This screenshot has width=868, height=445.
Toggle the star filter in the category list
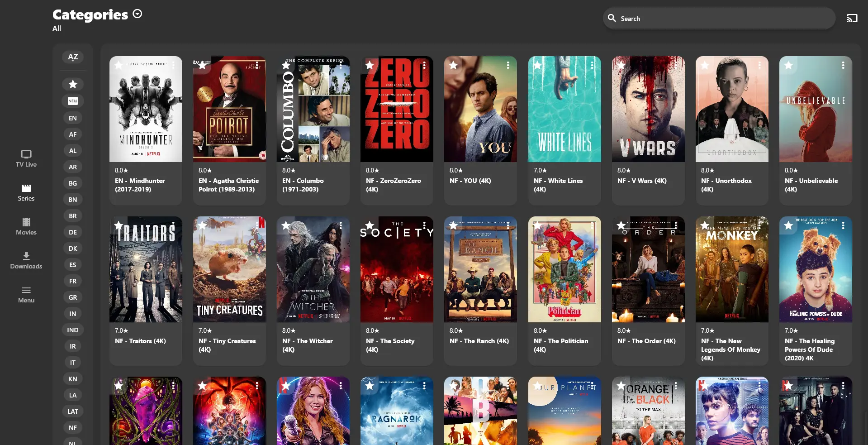[72, 84]
